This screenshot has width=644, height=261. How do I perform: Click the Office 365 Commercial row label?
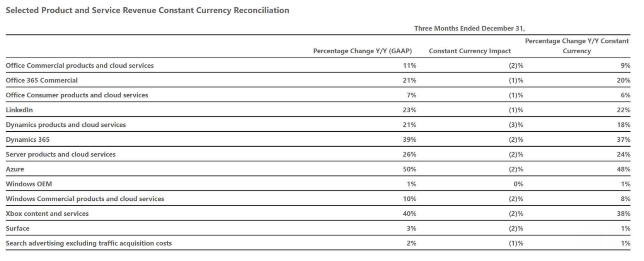(x=42, y=80)
